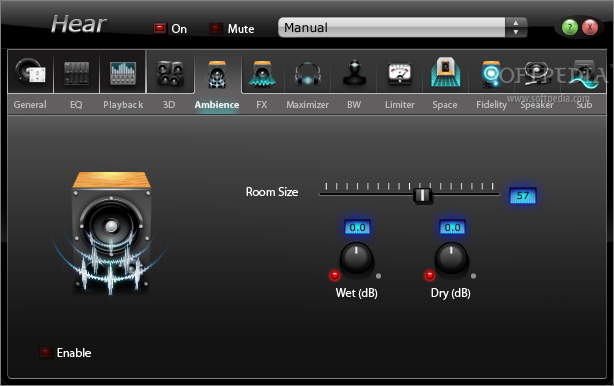Open the Space grid speaker icon
Image resolution: width=614 pixels, height=386 pixels.
pyautogui.click(x=445, y=72)
